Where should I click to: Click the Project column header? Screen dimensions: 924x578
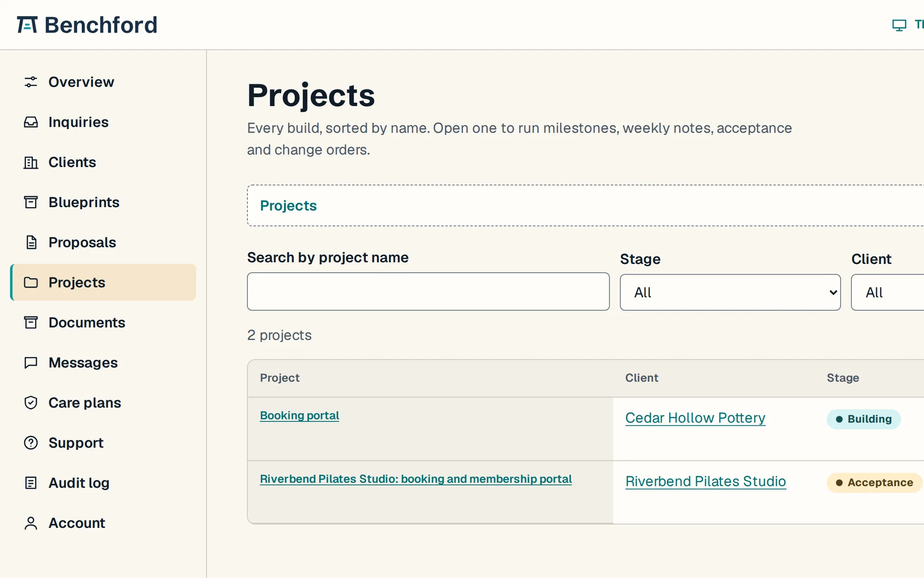(x=280, y=378)
